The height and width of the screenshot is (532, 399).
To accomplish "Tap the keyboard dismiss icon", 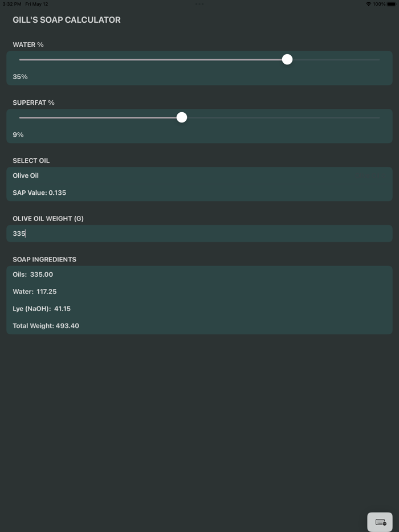I will (380, 522).
